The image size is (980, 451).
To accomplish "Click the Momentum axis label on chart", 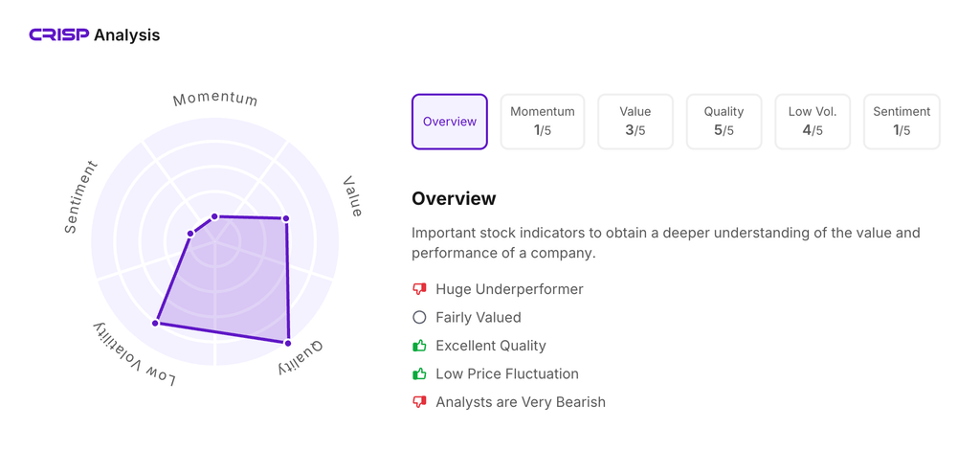I will [x=215, y=99].
